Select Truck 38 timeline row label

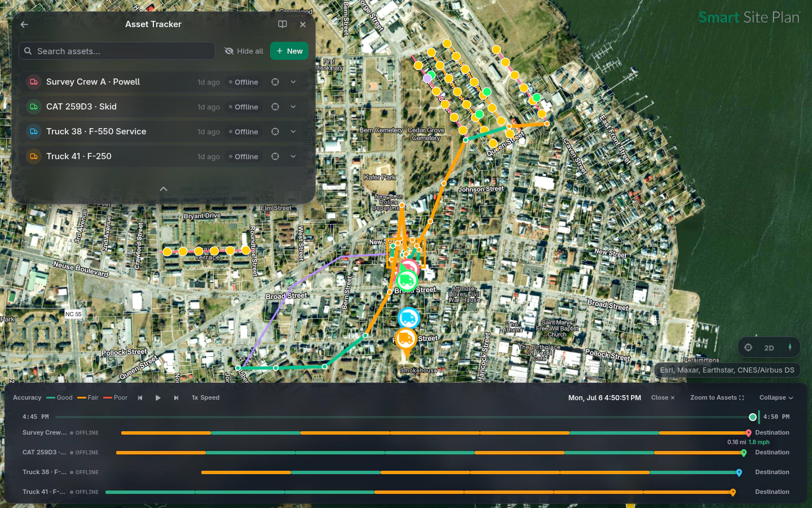[45, 472]
